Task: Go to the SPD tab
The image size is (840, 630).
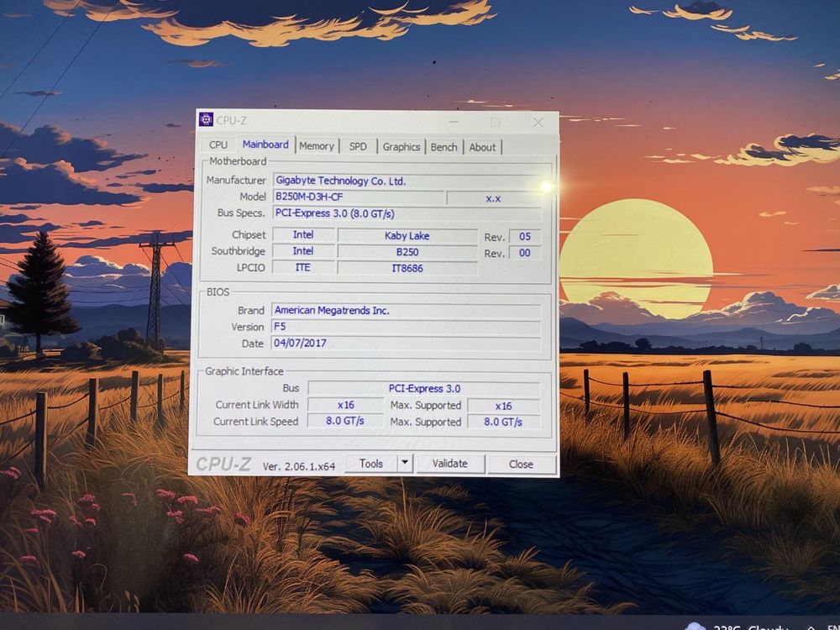Action: coord(358,146)
